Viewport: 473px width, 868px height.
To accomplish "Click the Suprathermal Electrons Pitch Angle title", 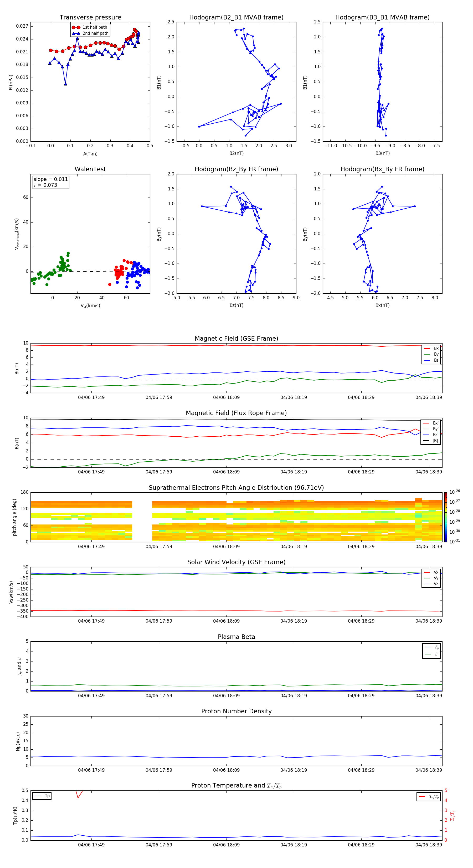I will coord(236,488).
